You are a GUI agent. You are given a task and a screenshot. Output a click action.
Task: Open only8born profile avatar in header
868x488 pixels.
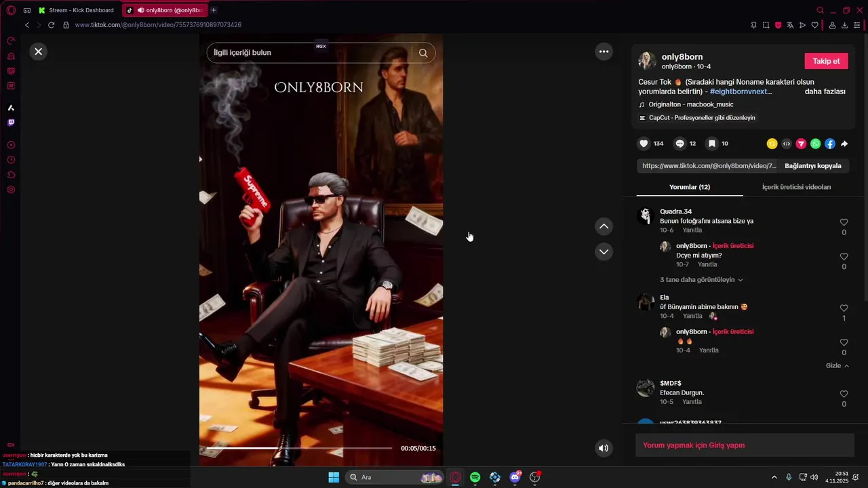(x=647, y=61)
